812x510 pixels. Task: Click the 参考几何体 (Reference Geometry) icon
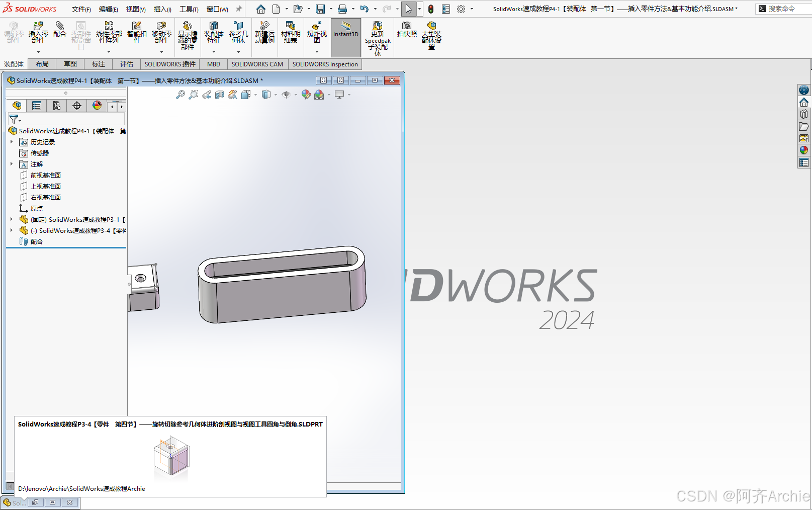tap(238, 32)
